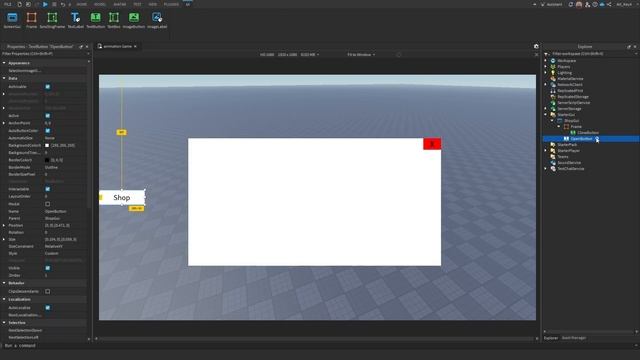Insert an ImageLabel element
This screenshot has height=360, width=640.
click(x=157, y=20)
